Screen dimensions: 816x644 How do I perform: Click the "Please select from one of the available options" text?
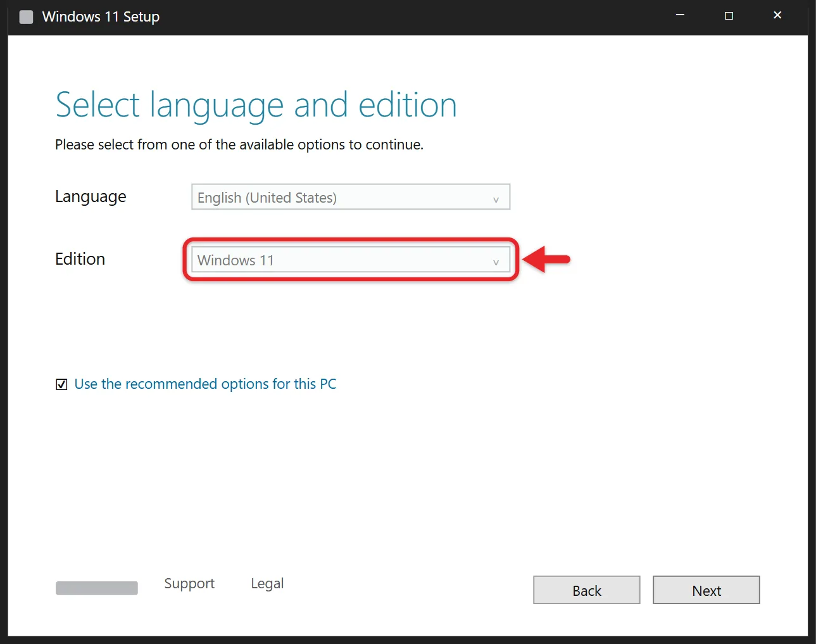[x=239, y=145]
